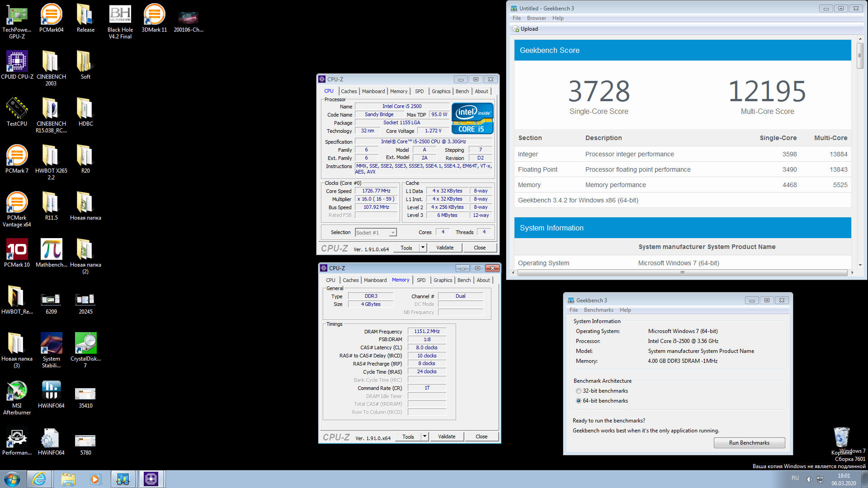Open PCMark 10 desktop icon
This screenshot has height=488, width=868.
17,253
